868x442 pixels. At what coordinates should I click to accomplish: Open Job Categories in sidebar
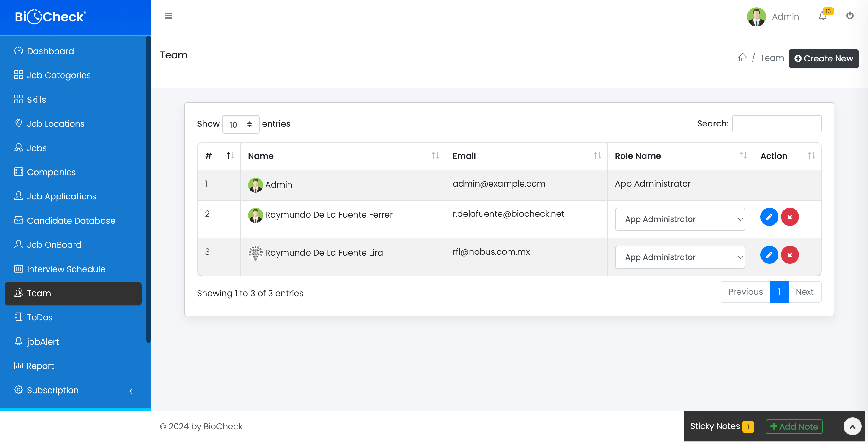[x=73, y=75]
